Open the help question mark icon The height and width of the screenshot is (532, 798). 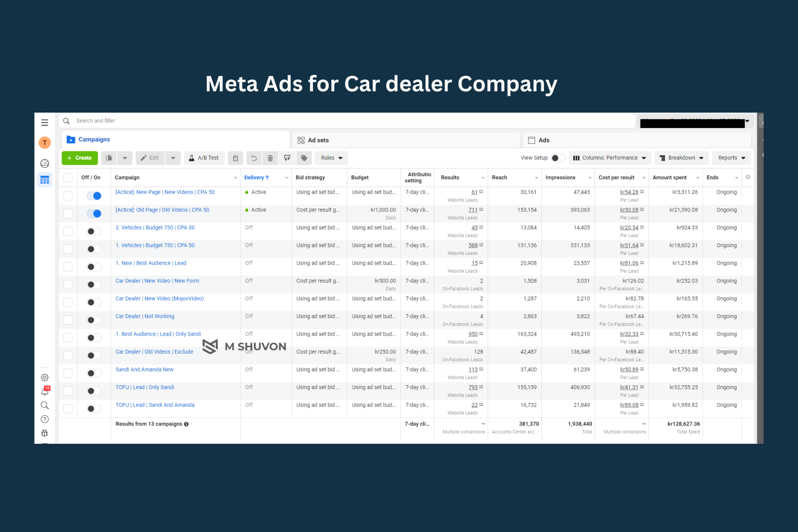pyautogui.click(x=45, y=419)
